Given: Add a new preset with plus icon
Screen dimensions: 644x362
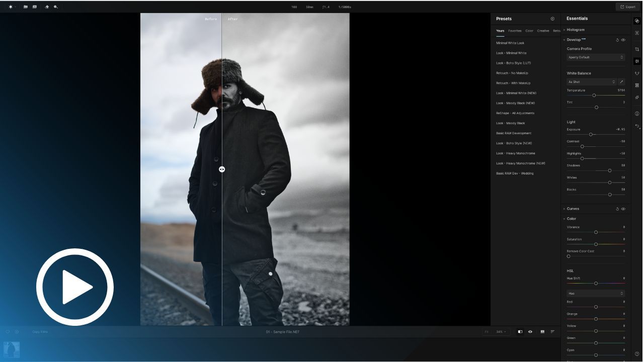Looking at the screenshot, I should (552, 19).
